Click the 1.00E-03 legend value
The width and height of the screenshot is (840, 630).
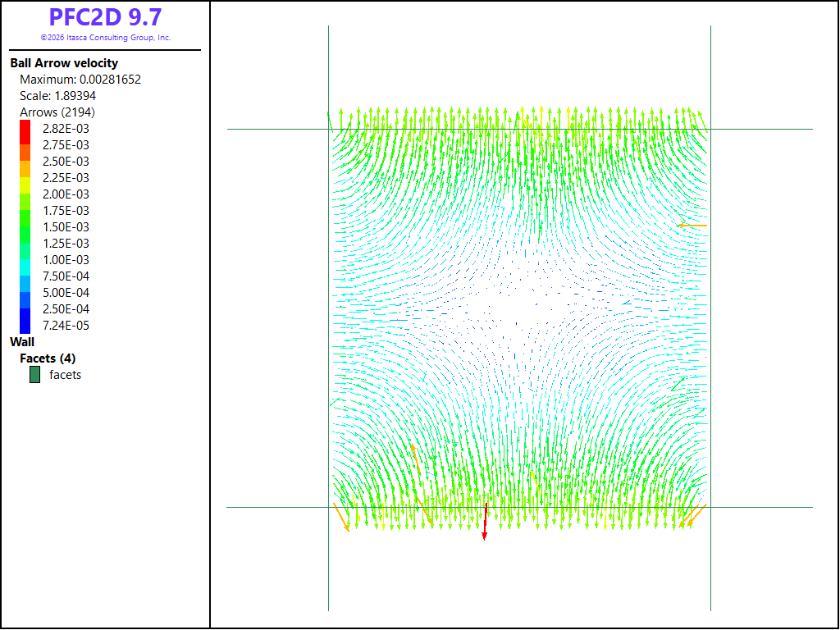[66, 260]
